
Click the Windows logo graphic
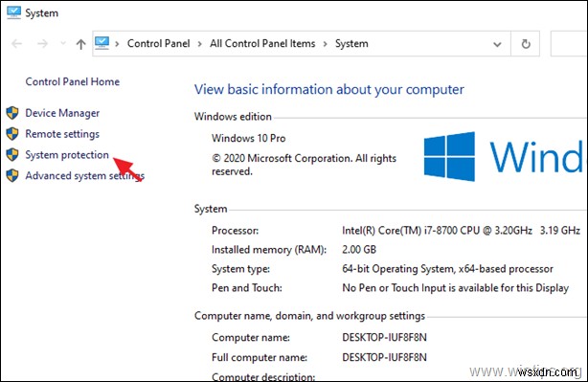[x=449, y=156]
